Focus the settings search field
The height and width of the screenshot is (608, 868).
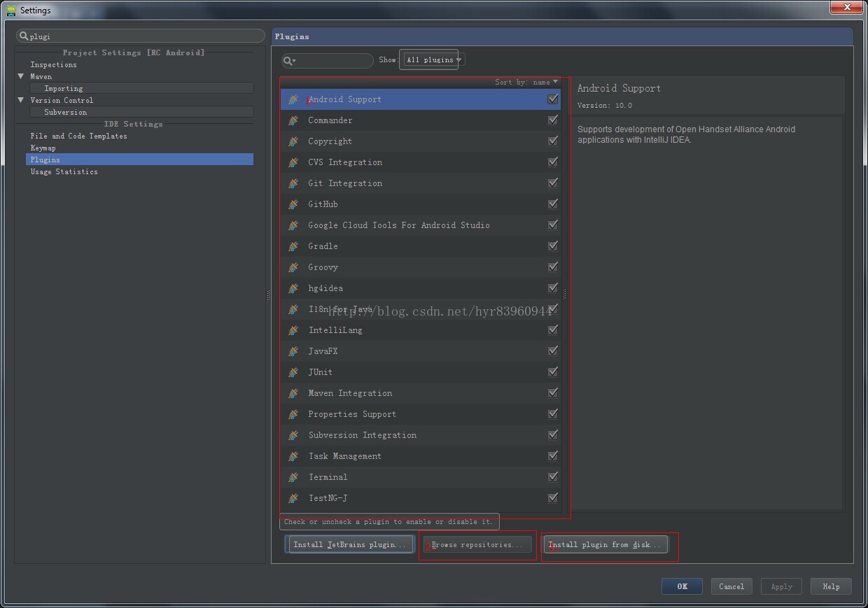click(x=141, y=36)
